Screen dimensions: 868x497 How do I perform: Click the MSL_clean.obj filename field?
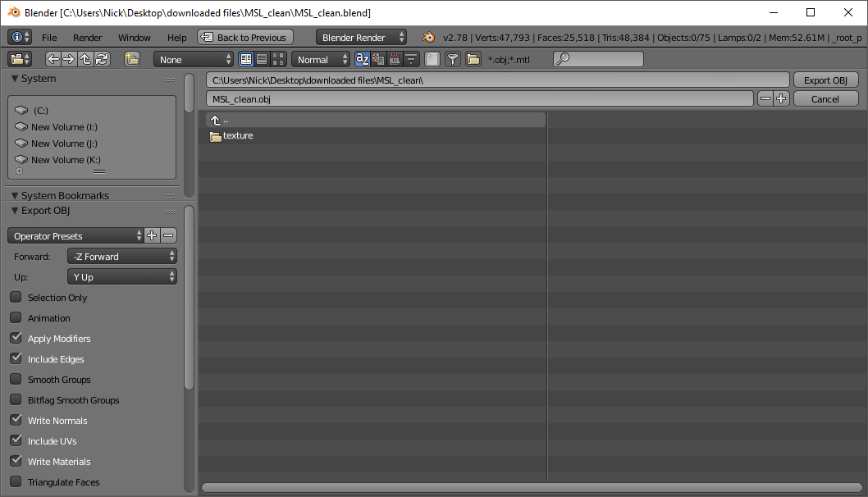pos(479,99)
